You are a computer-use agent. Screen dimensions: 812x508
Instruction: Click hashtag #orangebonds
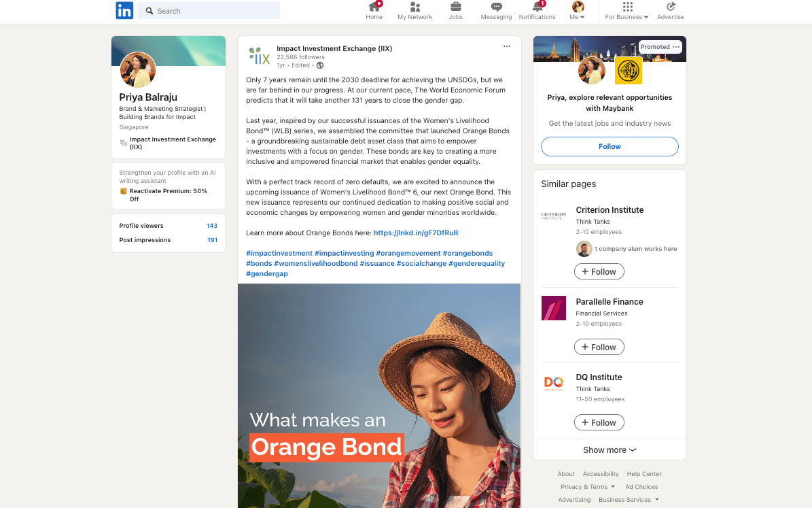[467, 254]
